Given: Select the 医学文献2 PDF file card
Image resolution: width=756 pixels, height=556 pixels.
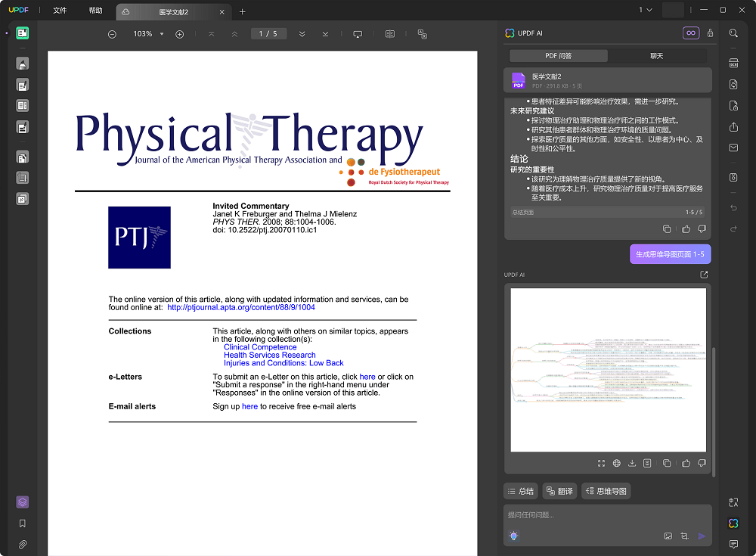Looking at the screenshot, I should (608, 80).
